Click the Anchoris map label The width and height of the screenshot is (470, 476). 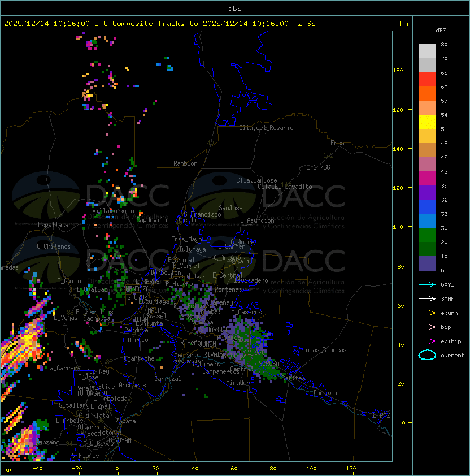click(132, 385)
